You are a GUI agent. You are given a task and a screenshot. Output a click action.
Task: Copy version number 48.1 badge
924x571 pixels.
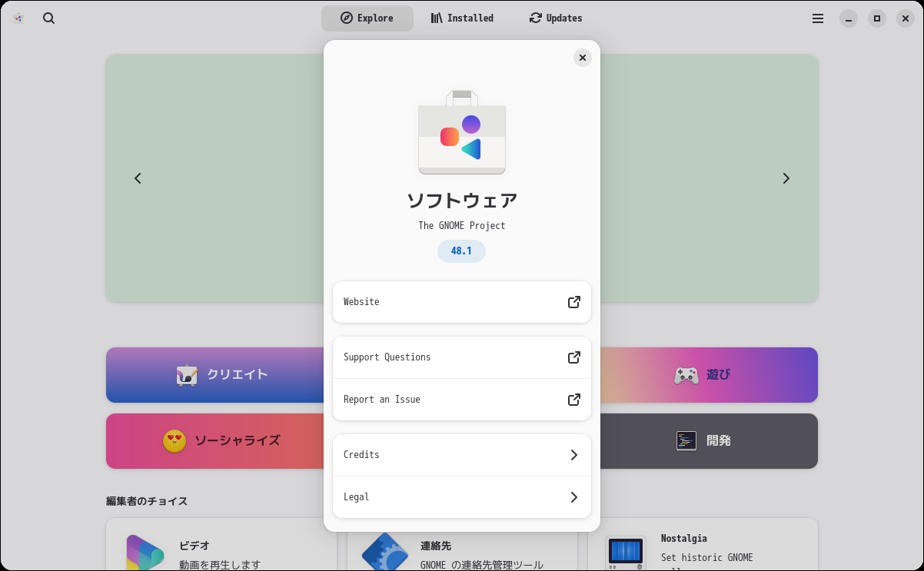point(461,251)
